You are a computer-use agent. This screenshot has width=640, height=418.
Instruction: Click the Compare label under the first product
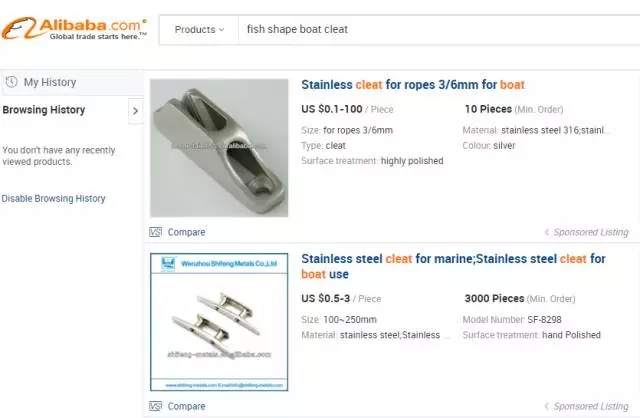(186, 232)
